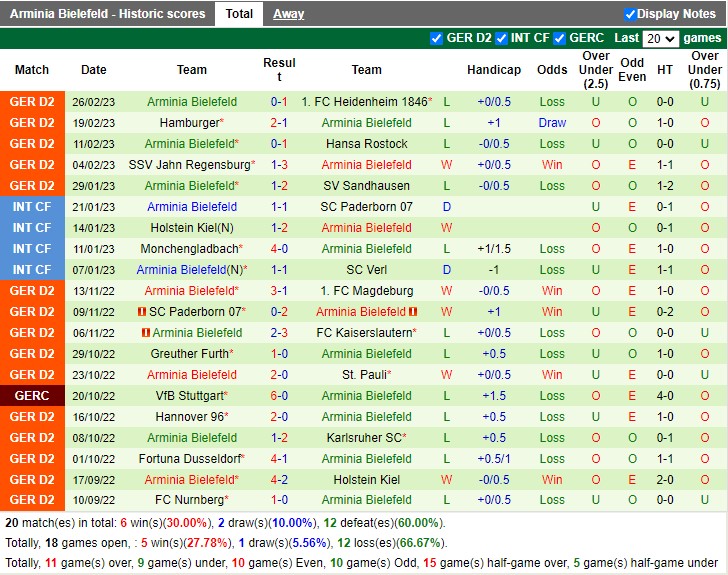728x575 pixels.
Task: Open the Hansa Rostock team page
Action: click(x=367, y=144)
